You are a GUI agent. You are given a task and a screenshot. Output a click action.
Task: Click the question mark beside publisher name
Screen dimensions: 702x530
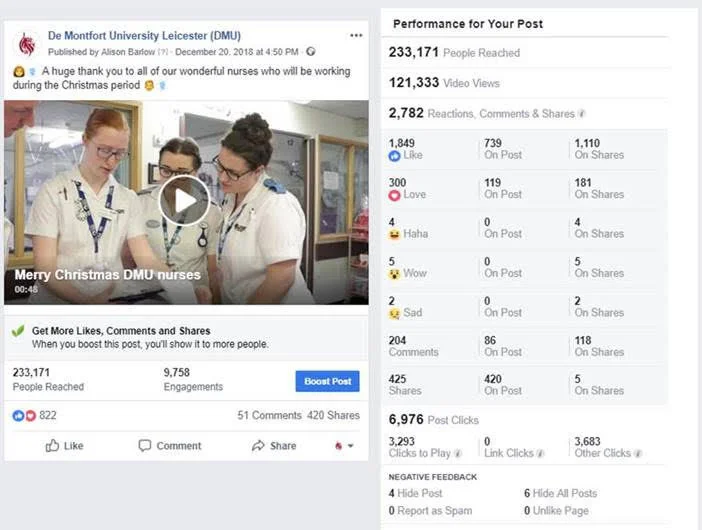(x=163, y=52)
